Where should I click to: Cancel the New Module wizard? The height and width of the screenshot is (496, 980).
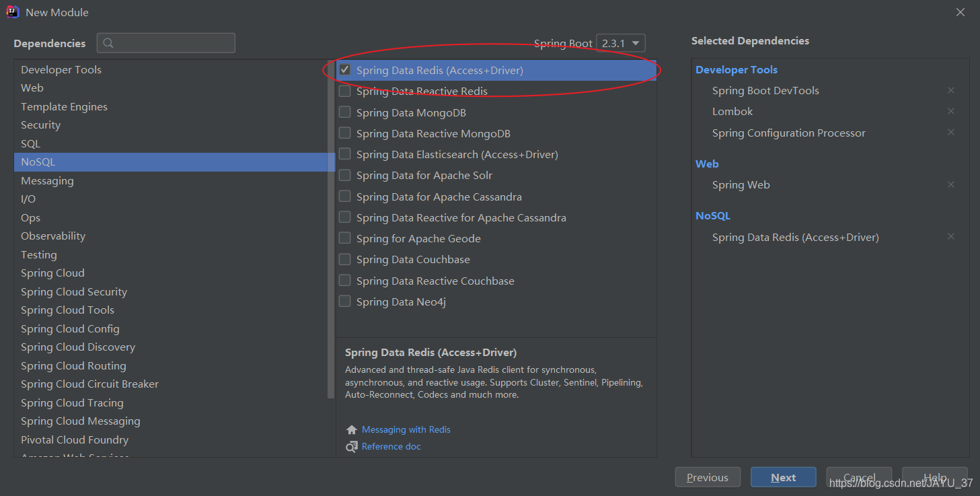coord(859,477)
